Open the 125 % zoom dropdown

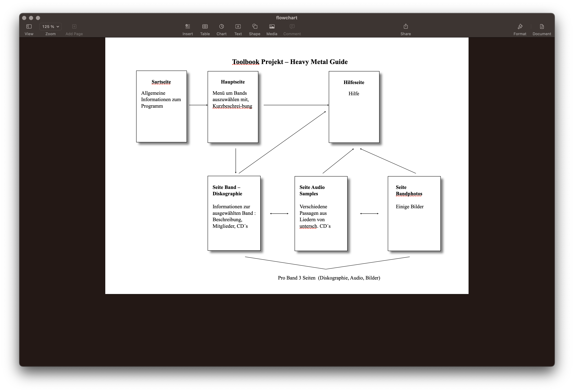pos(50,26)
